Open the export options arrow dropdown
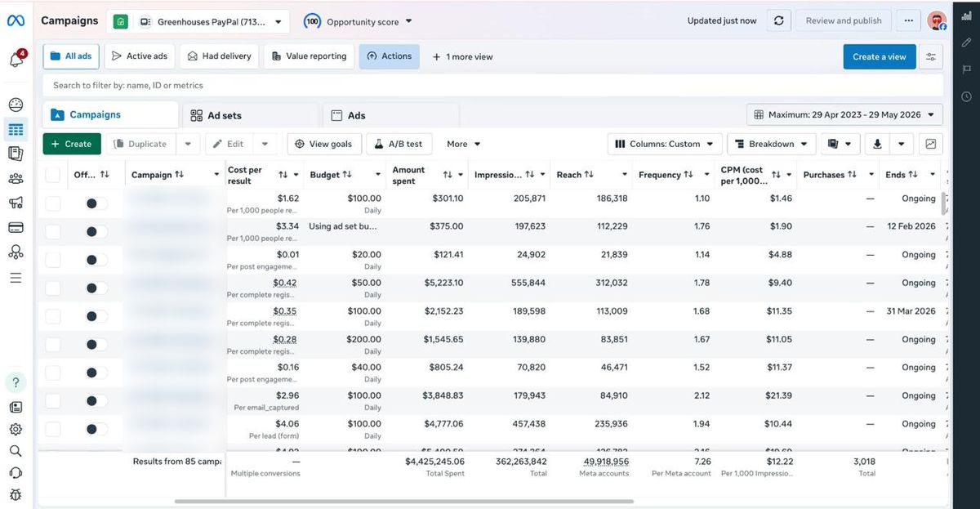This screenshot has height=509, width=980. click(901, 144)
